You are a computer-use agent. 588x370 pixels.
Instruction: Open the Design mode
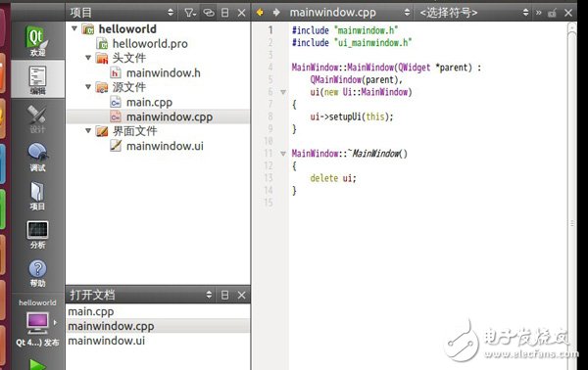click(37, 118)
